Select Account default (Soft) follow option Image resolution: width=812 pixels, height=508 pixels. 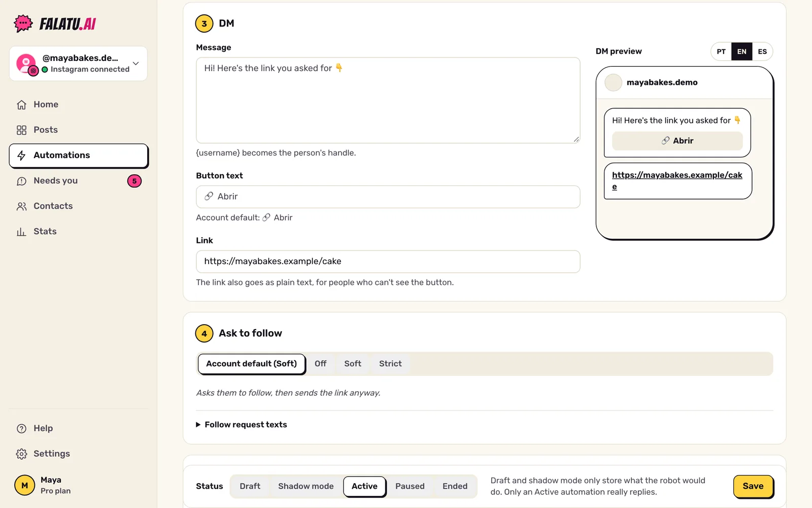click(251, 364)
